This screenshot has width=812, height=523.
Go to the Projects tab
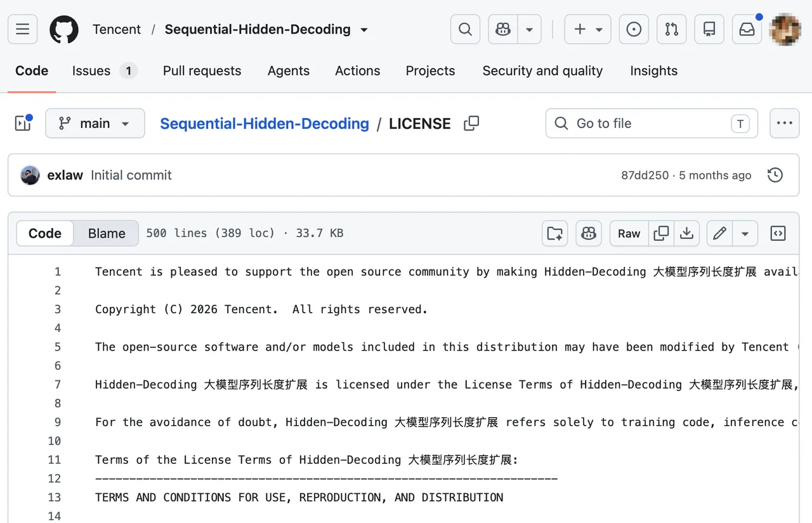coord(431,71)
